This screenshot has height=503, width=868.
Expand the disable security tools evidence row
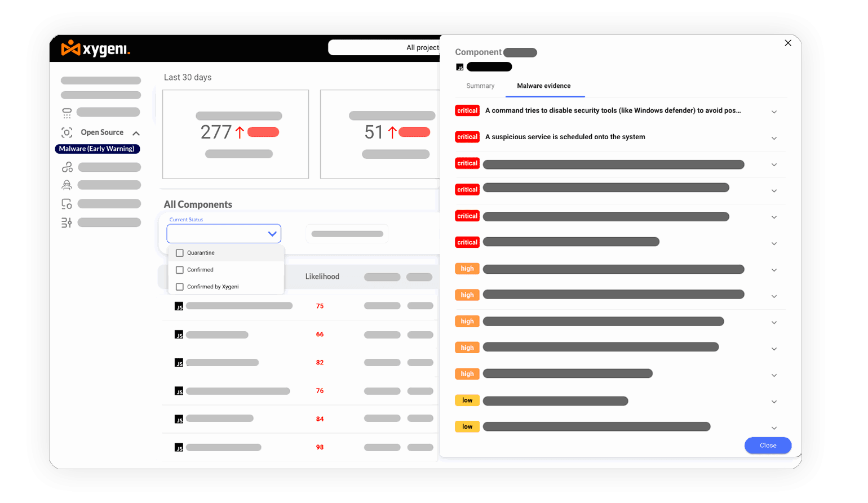pos(774,112)
